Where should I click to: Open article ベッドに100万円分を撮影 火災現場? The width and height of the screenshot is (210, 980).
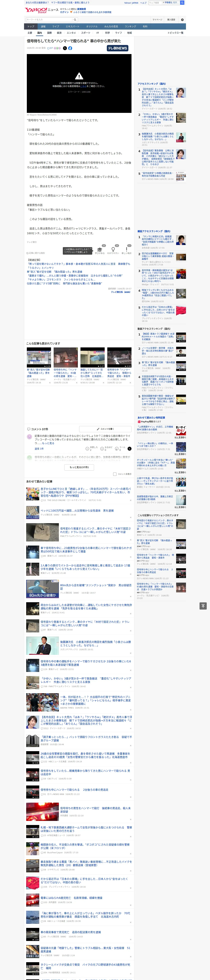[x=77, y=511]
